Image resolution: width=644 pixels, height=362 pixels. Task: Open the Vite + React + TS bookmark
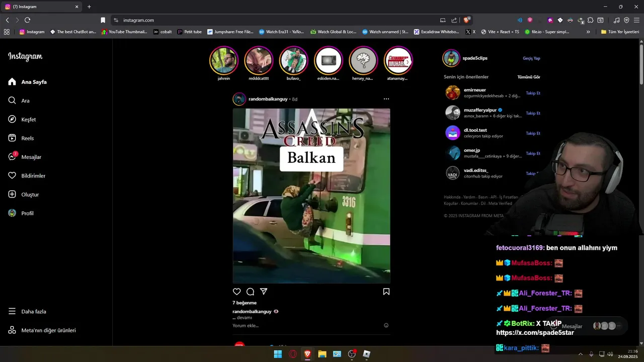click(500, 32)
